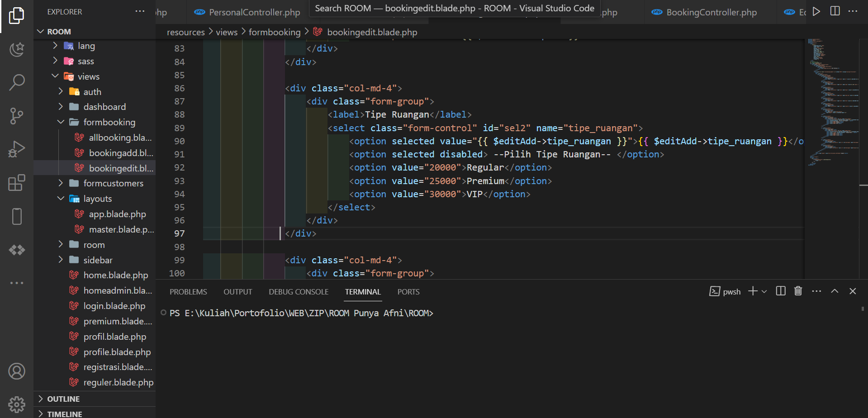Expand the TIMELINE section
This screenshot has width=868, height=418.
coord(95,413)
